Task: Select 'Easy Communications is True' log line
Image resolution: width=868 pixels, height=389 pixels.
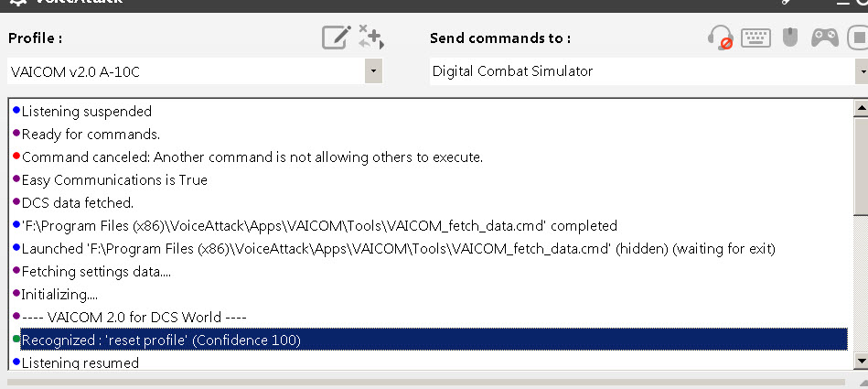Action: (114, 180)
